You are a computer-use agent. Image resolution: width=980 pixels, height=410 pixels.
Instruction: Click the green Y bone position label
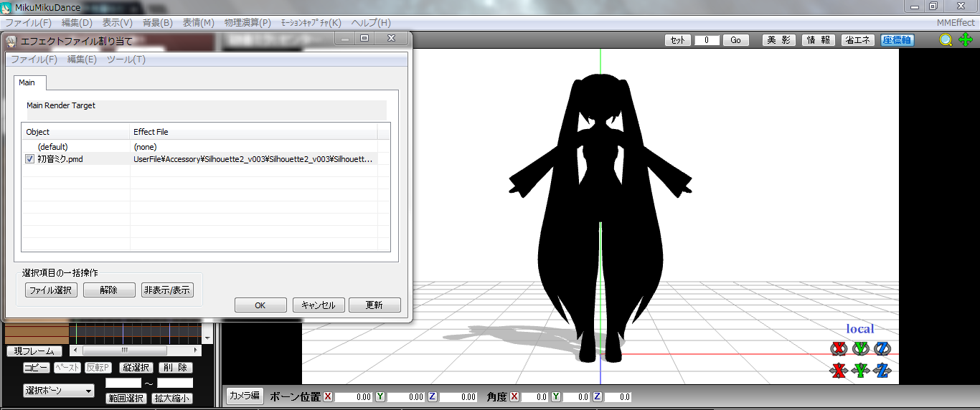(x=380, y=396)
